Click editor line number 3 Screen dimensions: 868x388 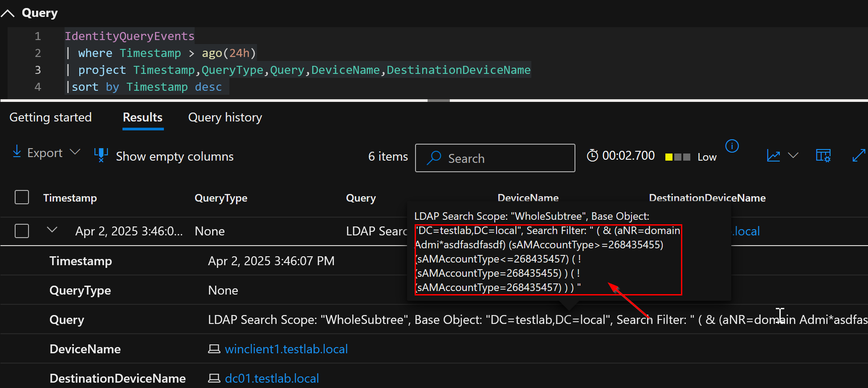point(38,70)
